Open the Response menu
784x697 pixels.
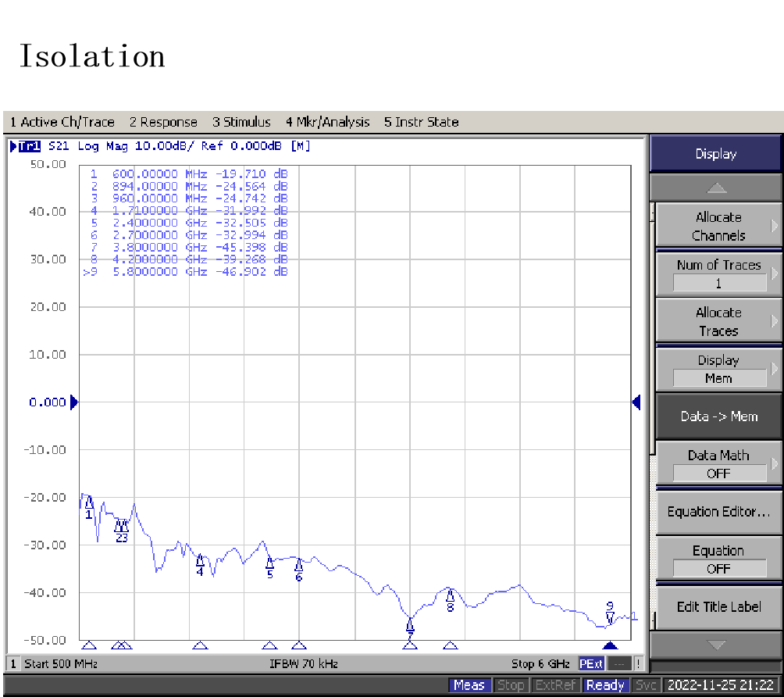coord(163,122)
